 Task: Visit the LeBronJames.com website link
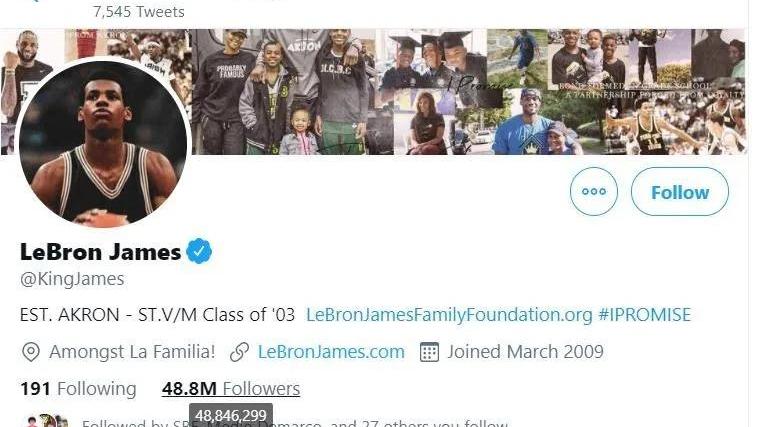[x=331, y=351]
